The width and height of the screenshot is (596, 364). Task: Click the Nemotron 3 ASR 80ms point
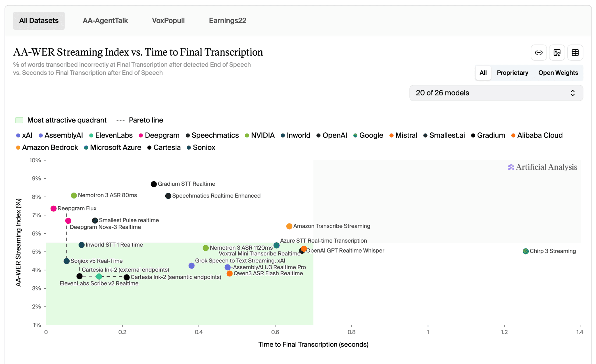(x=74, y=196)
